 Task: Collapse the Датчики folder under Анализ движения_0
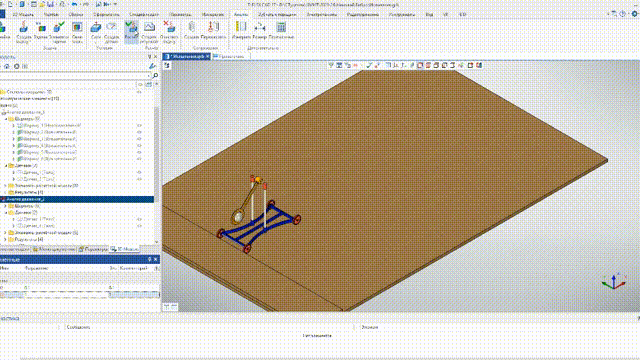point(6,166)
